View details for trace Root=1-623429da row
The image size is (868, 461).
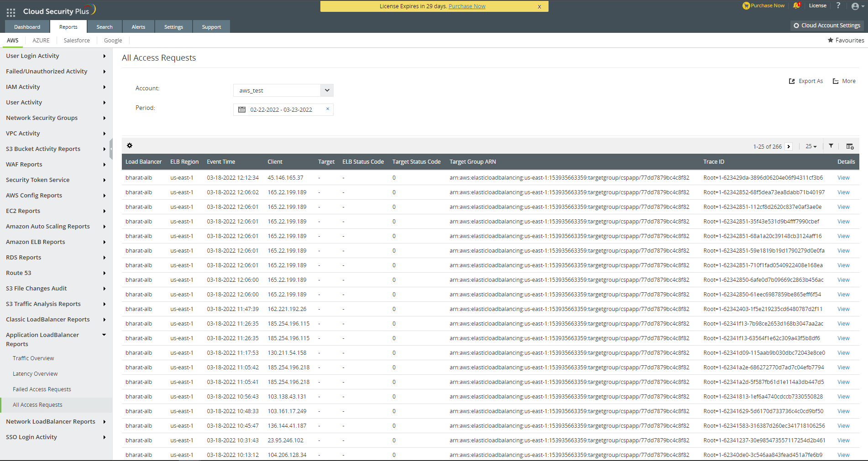click(x=843, y=178)
